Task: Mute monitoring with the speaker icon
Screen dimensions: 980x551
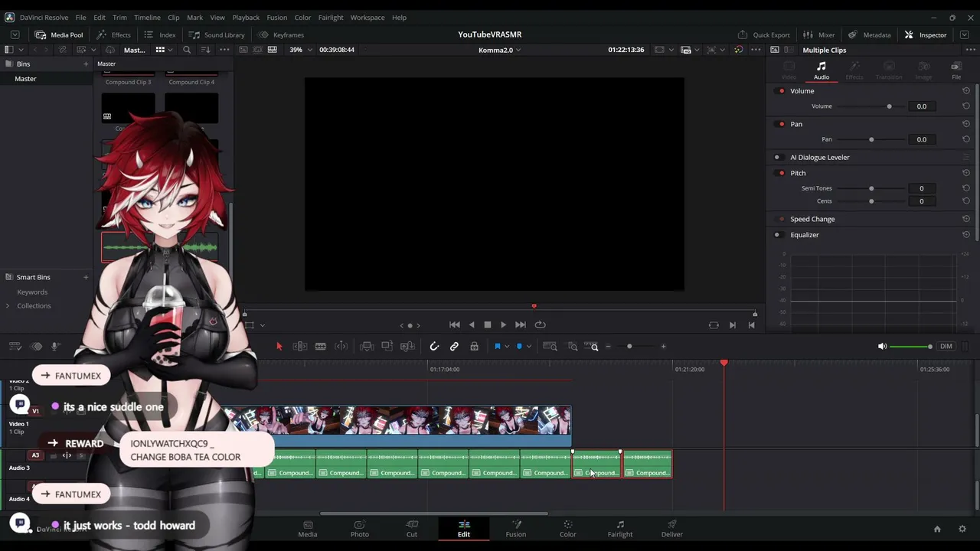Action: pyautogui.click(x=882, y=347)
